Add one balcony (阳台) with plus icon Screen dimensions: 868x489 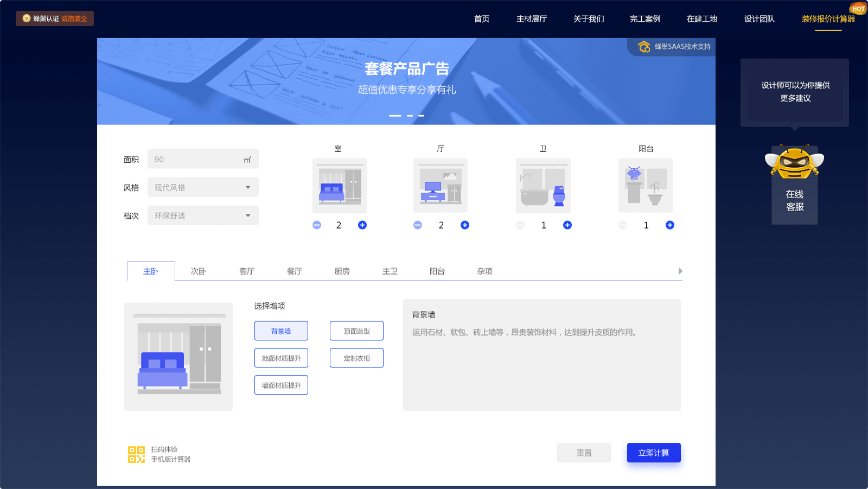(670, 225)
